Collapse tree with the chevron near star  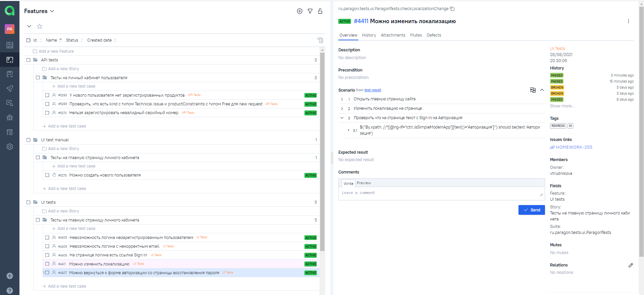coord(29,26)
